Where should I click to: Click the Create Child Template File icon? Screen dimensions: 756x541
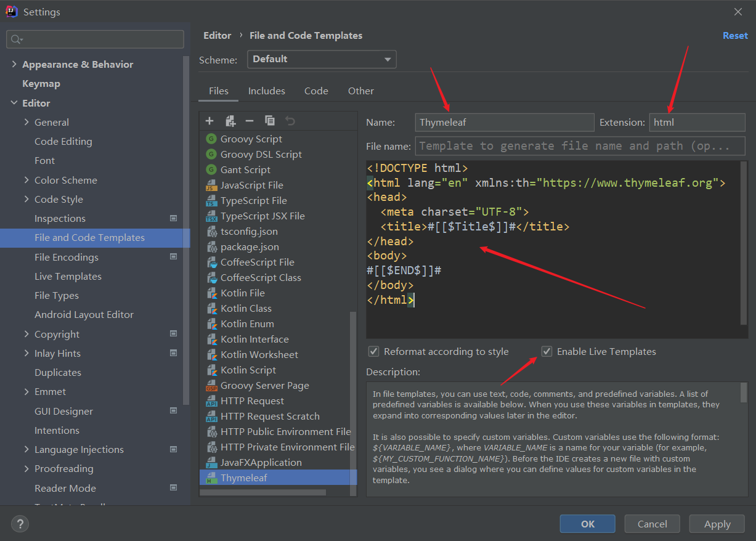click(x=230, y=121)
